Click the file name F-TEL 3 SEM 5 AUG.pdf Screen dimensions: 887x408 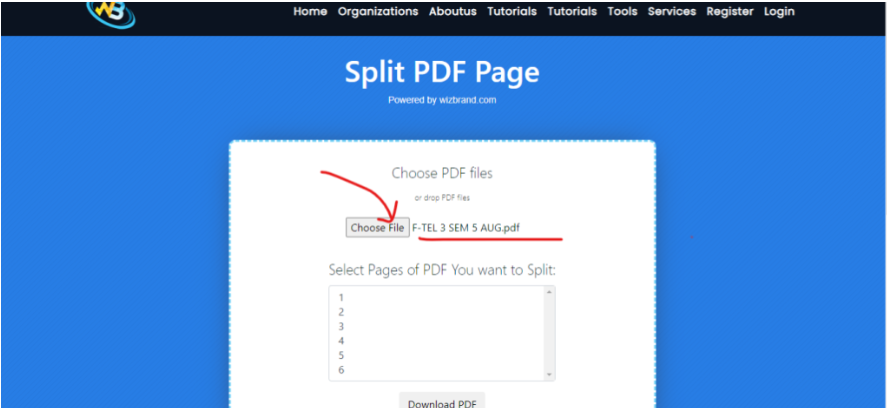[466, 227]
